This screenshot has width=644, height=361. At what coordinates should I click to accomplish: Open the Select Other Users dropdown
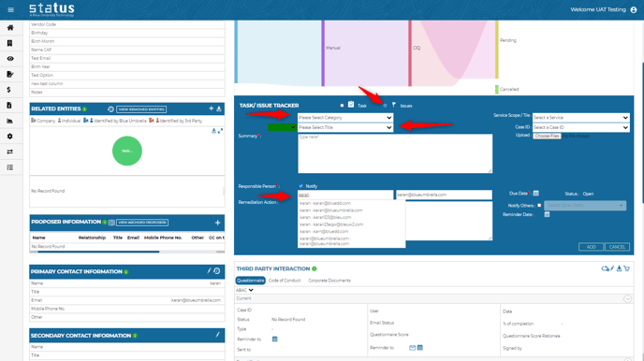pos(585,205)
